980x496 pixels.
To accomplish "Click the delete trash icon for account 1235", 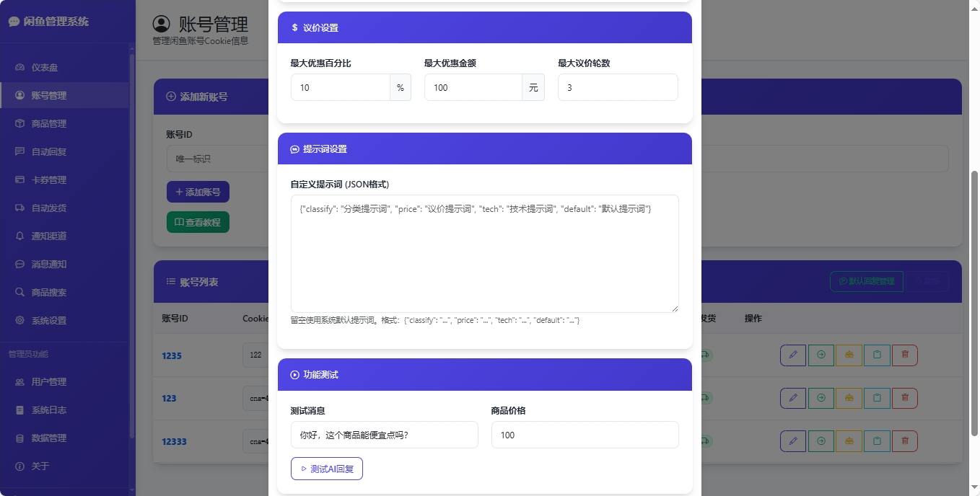I will coord(904,355).
